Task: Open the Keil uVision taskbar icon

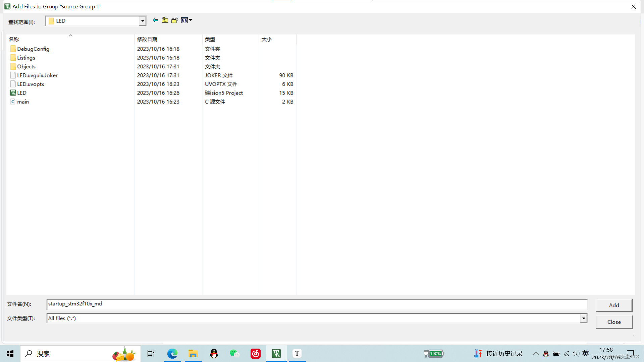Action: (276, 353)
